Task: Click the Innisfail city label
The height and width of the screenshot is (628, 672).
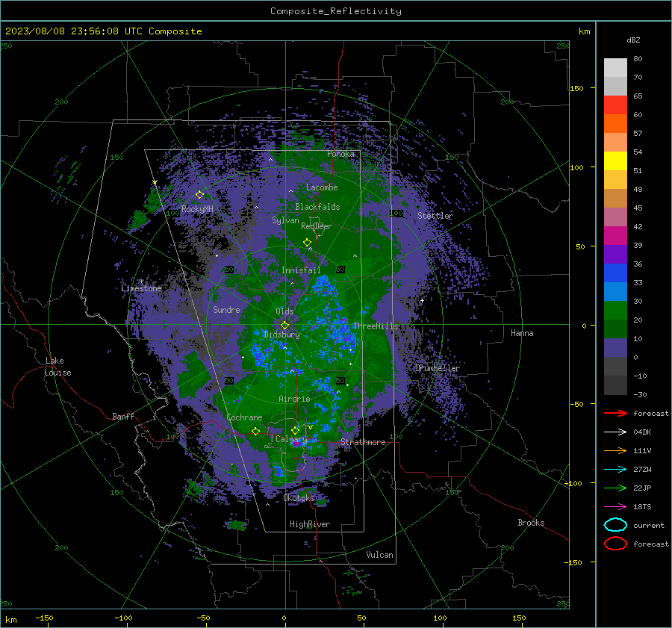Action: (x=301, y=270)
